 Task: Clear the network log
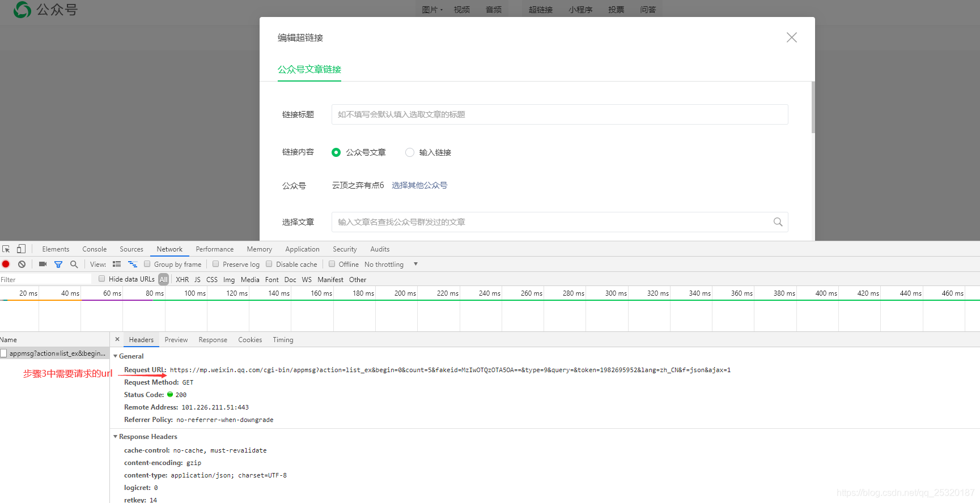tap(22, 265)
